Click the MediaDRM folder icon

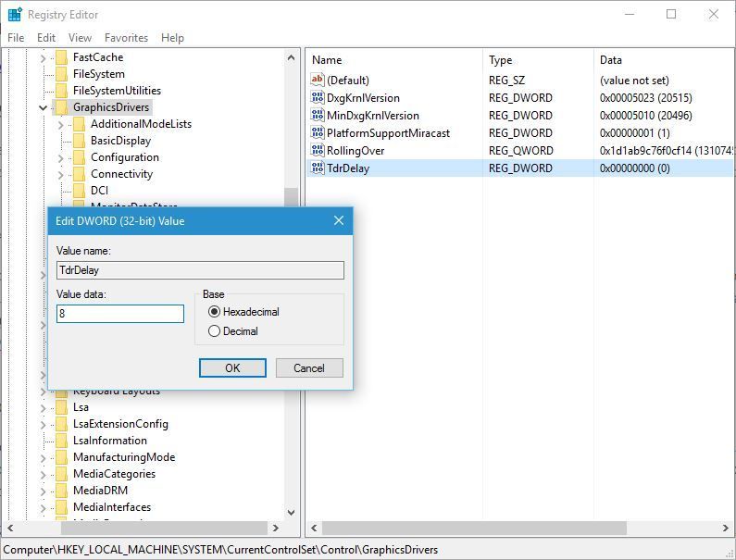coord(61,491)
